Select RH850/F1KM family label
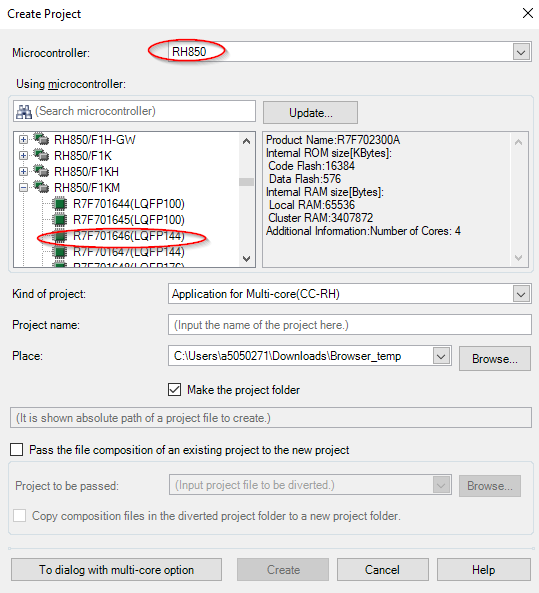This screenshot has height=593, width=539. 87,187
